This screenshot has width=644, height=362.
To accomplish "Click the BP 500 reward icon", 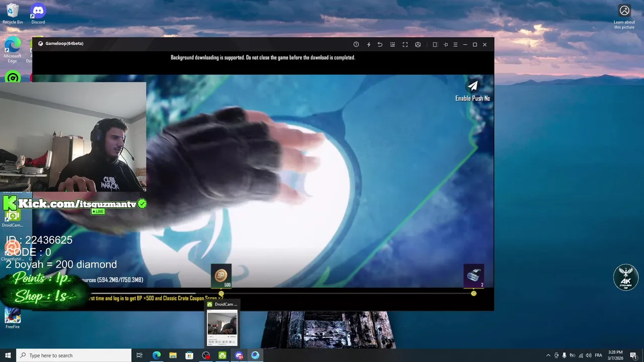I will click(221, 276).
